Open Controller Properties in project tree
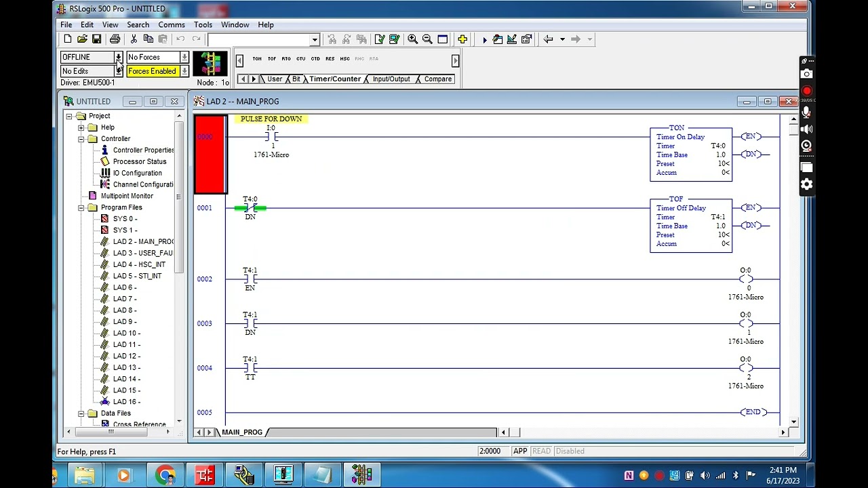Viewport: 868px width, 488px height. [138, 150]
